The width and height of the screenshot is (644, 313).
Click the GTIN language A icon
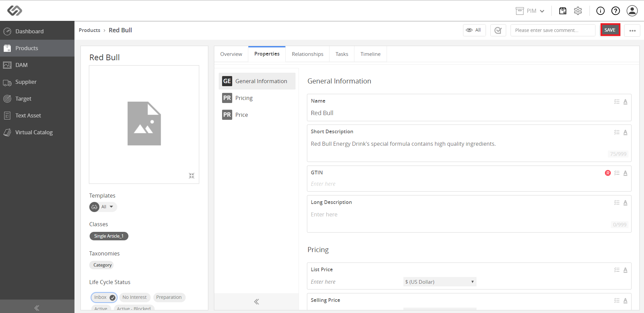625,173
